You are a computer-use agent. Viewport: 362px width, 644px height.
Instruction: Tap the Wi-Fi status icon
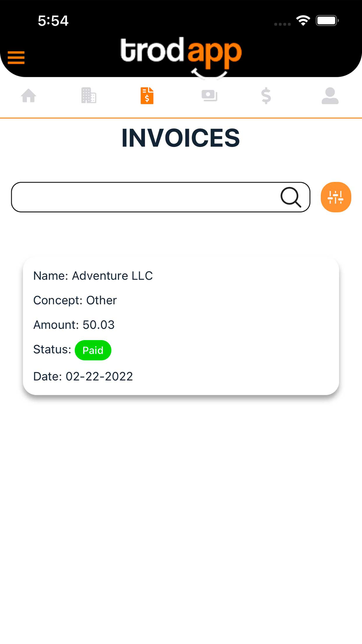pos(303,21)
